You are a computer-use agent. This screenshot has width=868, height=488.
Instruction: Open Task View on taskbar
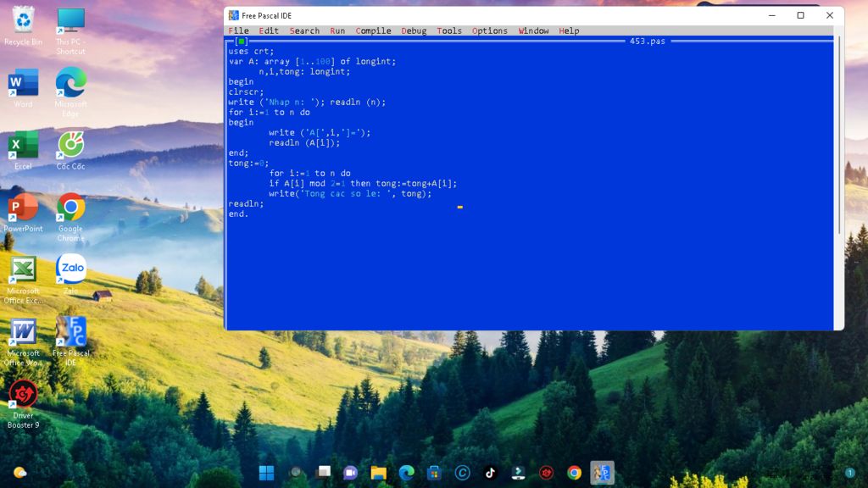click(x=323, y=473)
